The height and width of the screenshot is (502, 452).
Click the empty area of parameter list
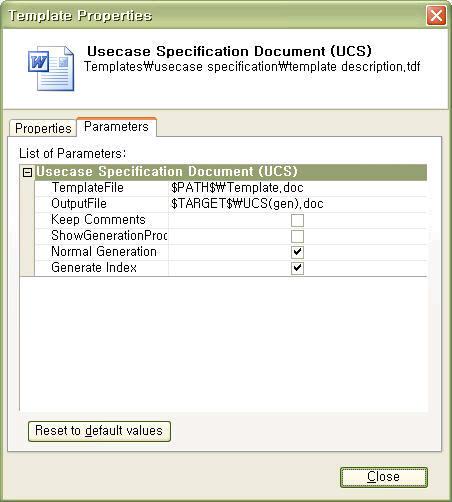click(x=223, y=343)
